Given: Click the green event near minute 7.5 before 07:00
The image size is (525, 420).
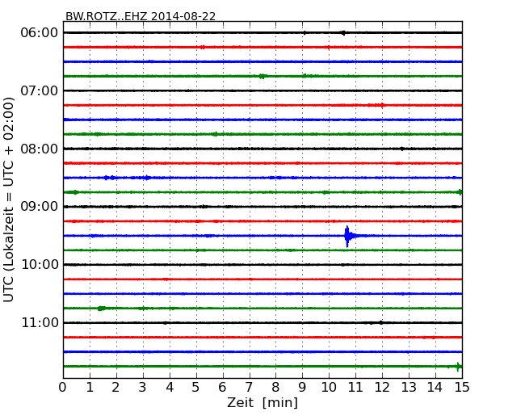Looking at the screenshot, I should [262, 77].
